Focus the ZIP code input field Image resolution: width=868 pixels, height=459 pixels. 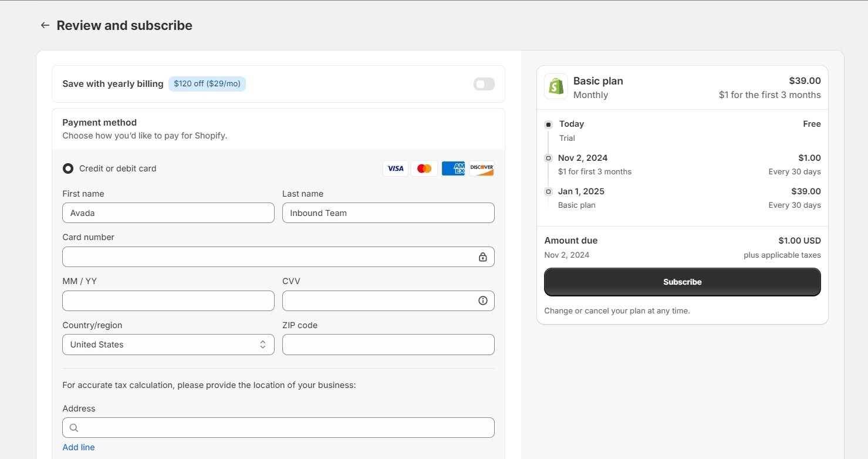(x=389, y=345)
